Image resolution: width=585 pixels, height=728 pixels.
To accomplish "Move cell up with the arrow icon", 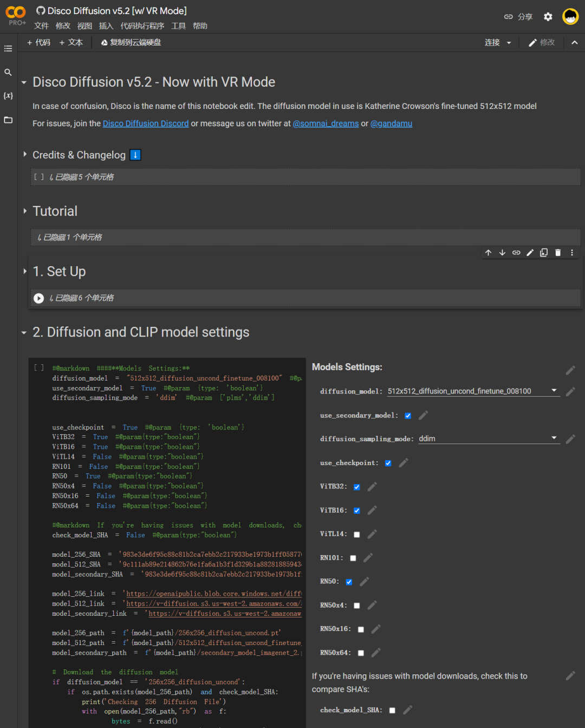I will pos(489,253).
